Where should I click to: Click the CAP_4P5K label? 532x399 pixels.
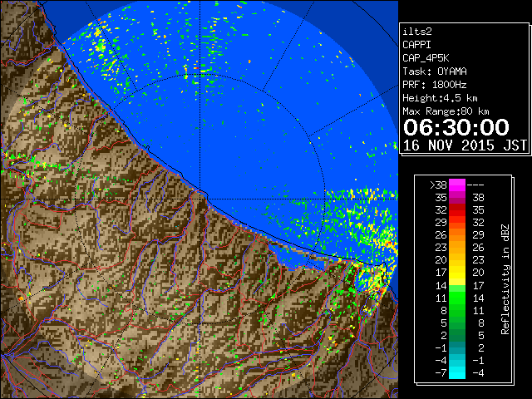tap(426, 58)
